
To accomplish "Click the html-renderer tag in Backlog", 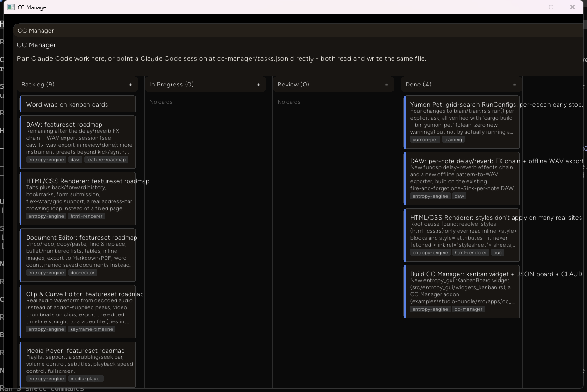I will pyautogui.click(x=87, y=216).
